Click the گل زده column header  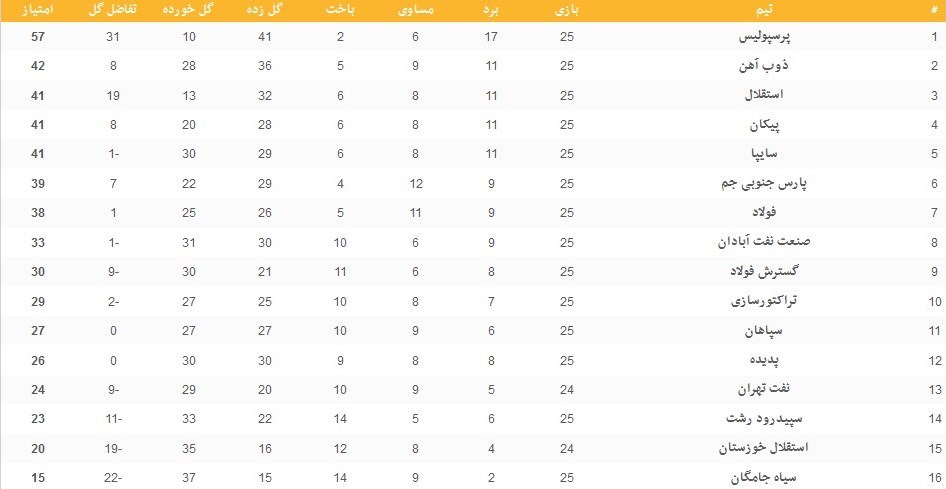pyautogui.click(x=264, y=9)
